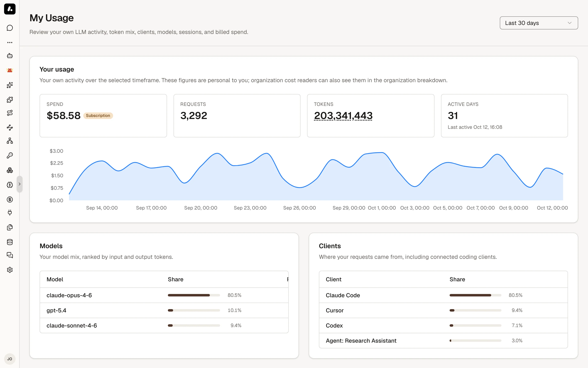This screenshot has width=588, height=368.
Task: Click the $58.58 spend value
Action: coord(63,116)
